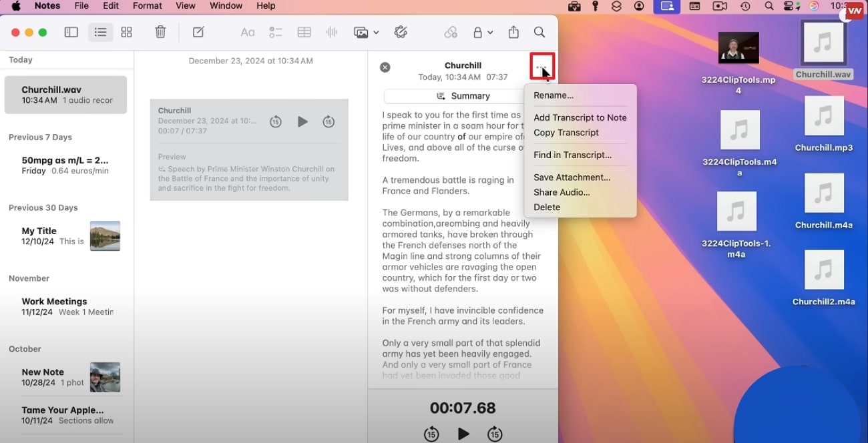Select Churchill2.m4a file on desktop
Screen dimensions: 868x443
coord(824,278)
